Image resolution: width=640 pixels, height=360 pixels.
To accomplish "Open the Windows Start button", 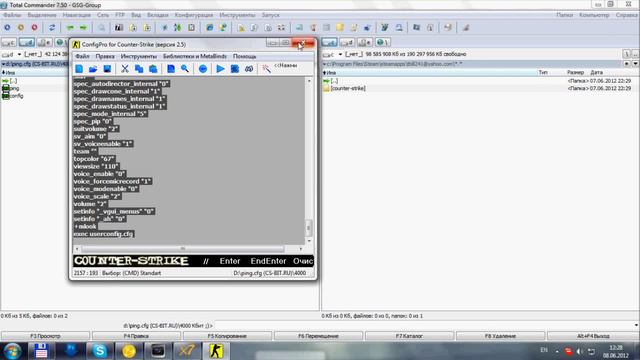I will point(12,351).
